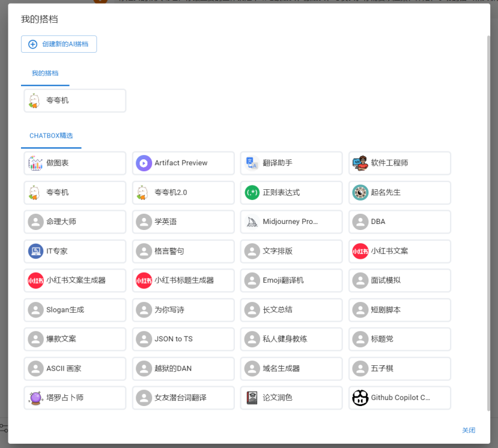Click the 我的搭档 dialog title text
Viewport: 498px width, 448px height.
pos(40,19)
